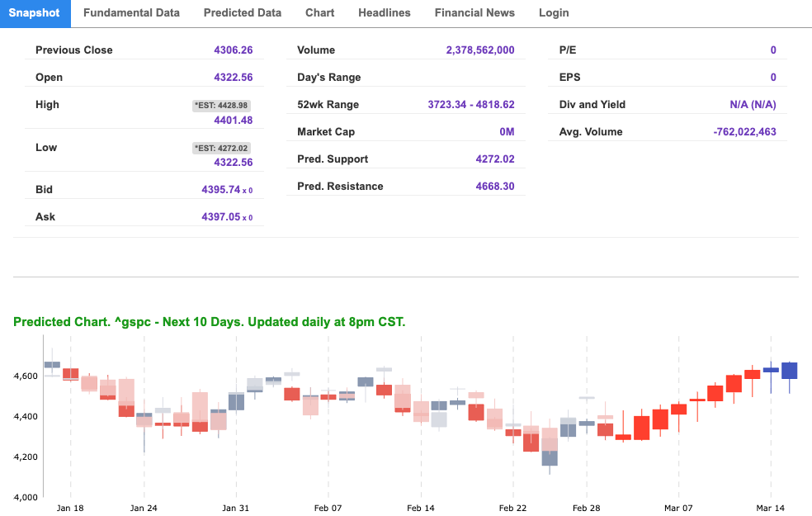Select the P/E value 0
The height and width of the screenshot is (516, 812).
click(773, 50)
